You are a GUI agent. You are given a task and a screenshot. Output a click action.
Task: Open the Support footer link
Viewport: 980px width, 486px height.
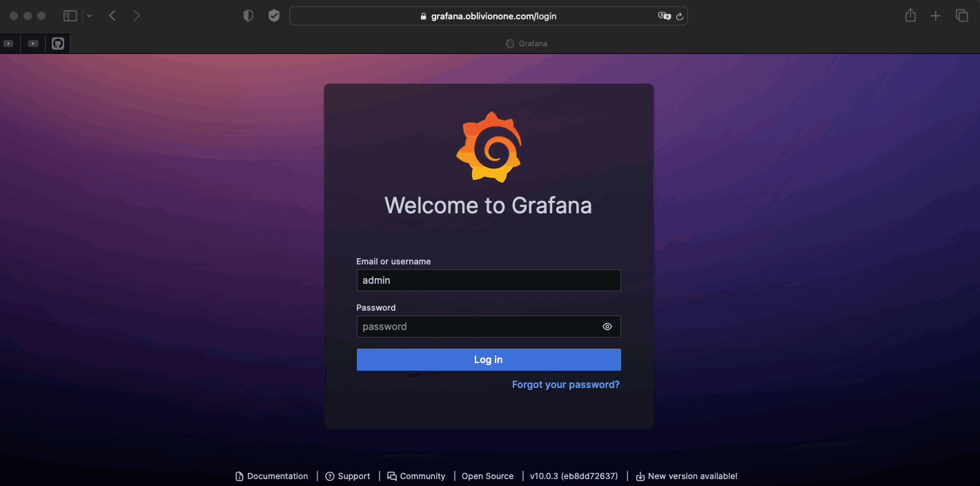tap(348, 476)
